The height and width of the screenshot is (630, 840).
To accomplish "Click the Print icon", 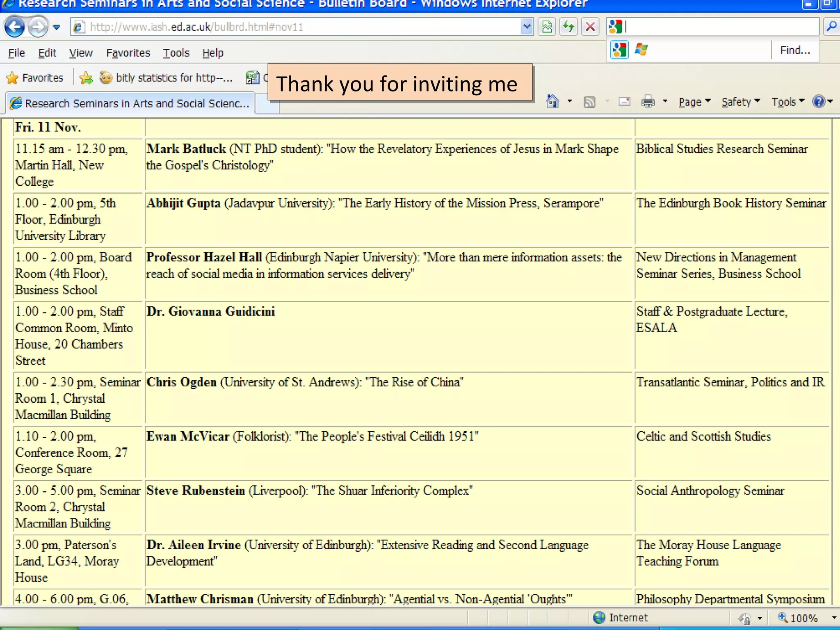I will coord(648,101).
